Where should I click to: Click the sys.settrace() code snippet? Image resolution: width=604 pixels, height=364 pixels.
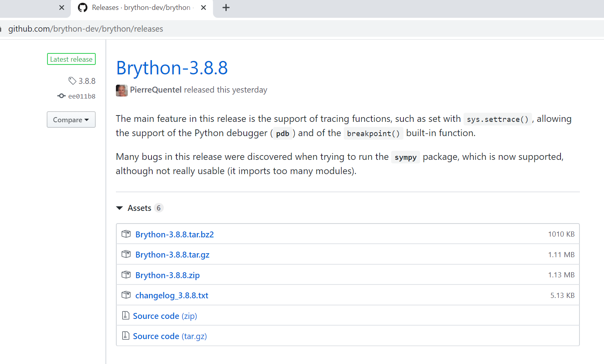coord(498,119)
